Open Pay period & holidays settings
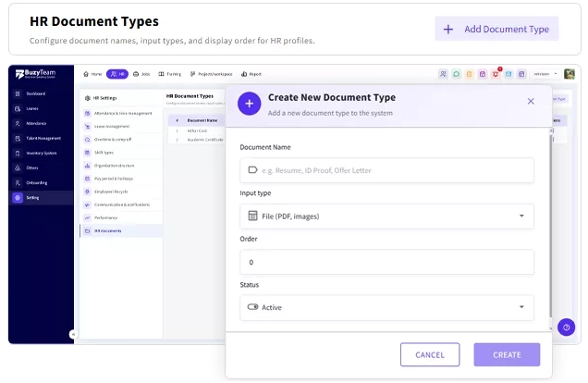Viewport: 588px width, 383px height. click(x=121, y=179)
